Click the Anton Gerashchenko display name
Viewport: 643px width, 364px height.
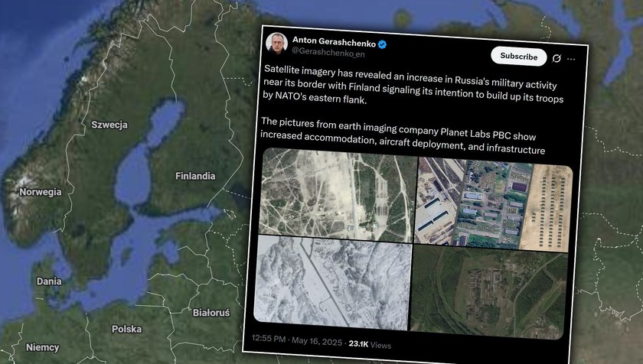click(334, 42)
